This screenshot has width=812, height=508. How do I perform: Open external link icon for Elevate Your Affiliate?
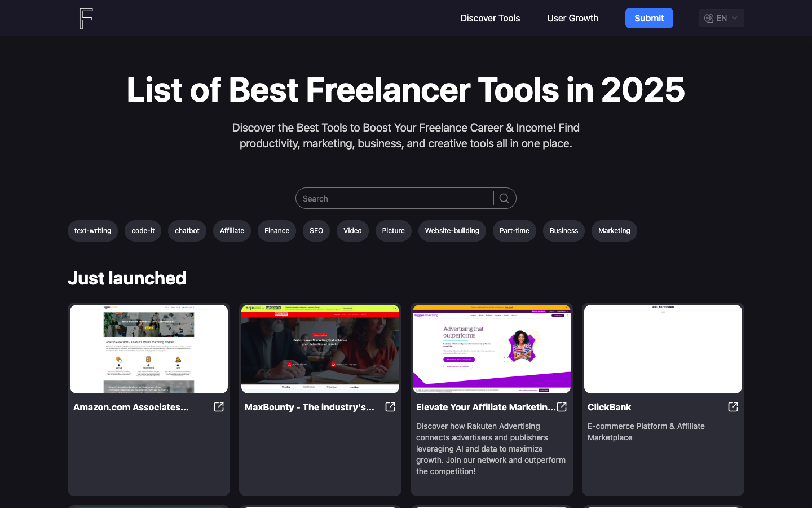pos(562,407)
